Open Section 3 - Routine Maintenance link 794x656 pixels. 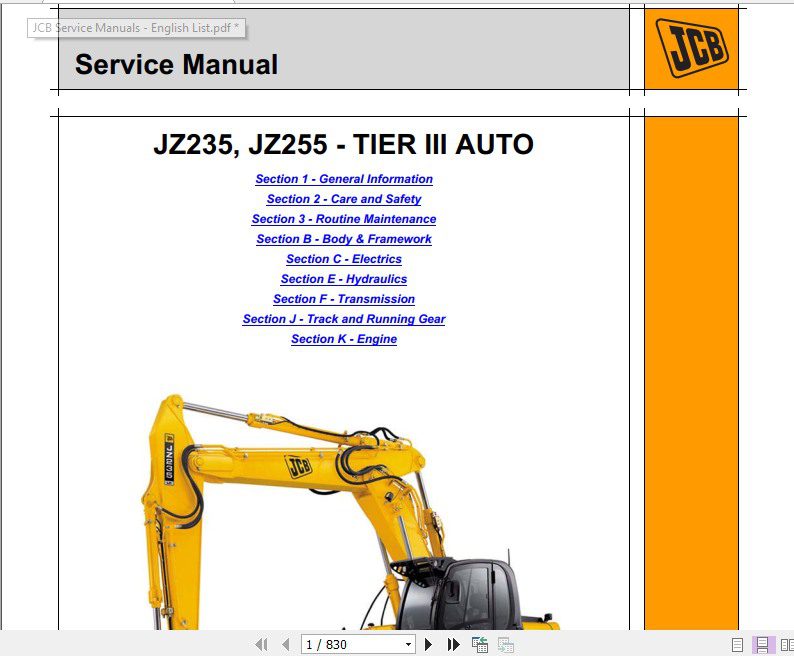coord(344,219)
